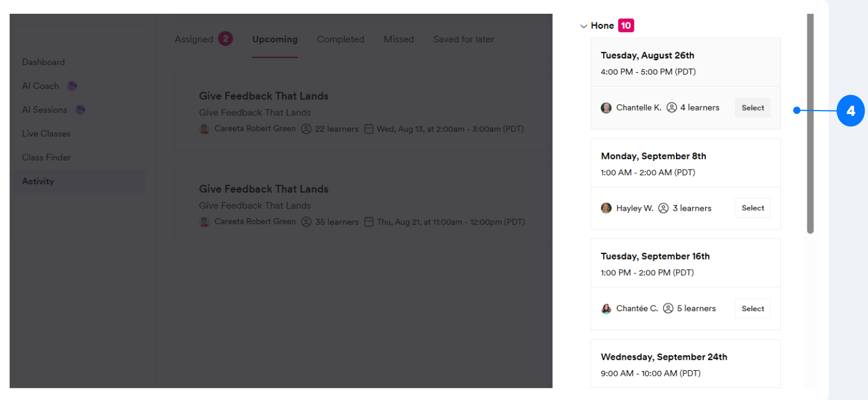Click the learners icon beside 4 learners
Image resolution: width=868 pixels, height=400 pixels.
(x=672, y=108)
